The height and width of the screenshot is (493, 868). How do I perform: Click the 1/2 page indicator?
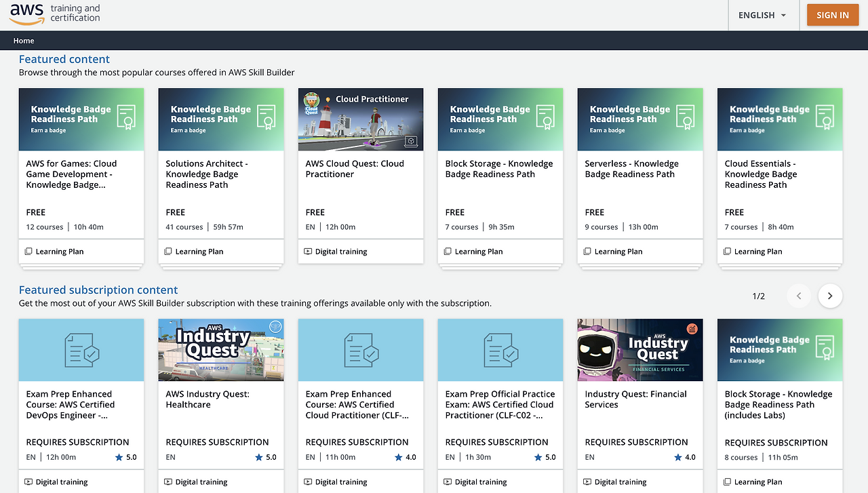click(759, 296)
